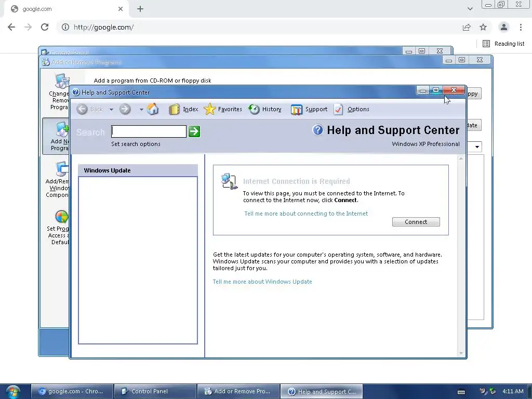Image resolution: width=532 pixels, height=399 pixels.
Task: Open Set search options link
Action: coord(136,144)
